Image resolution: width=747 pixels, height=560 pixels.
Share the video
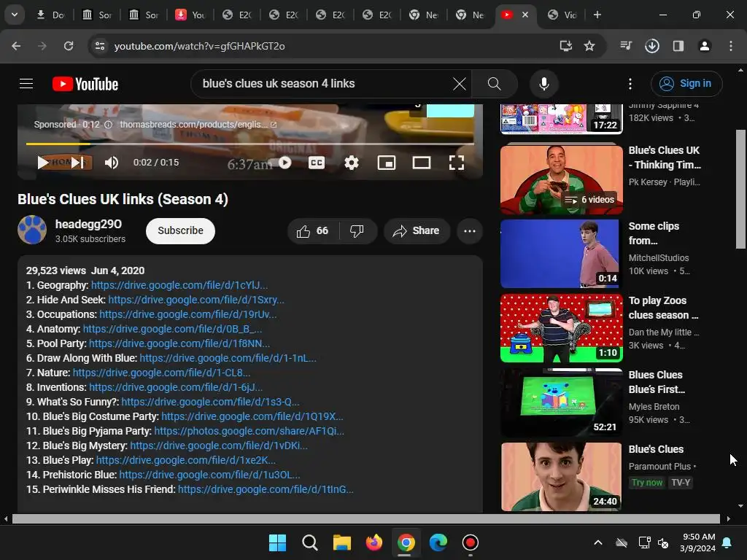click(x=417, y=231)
